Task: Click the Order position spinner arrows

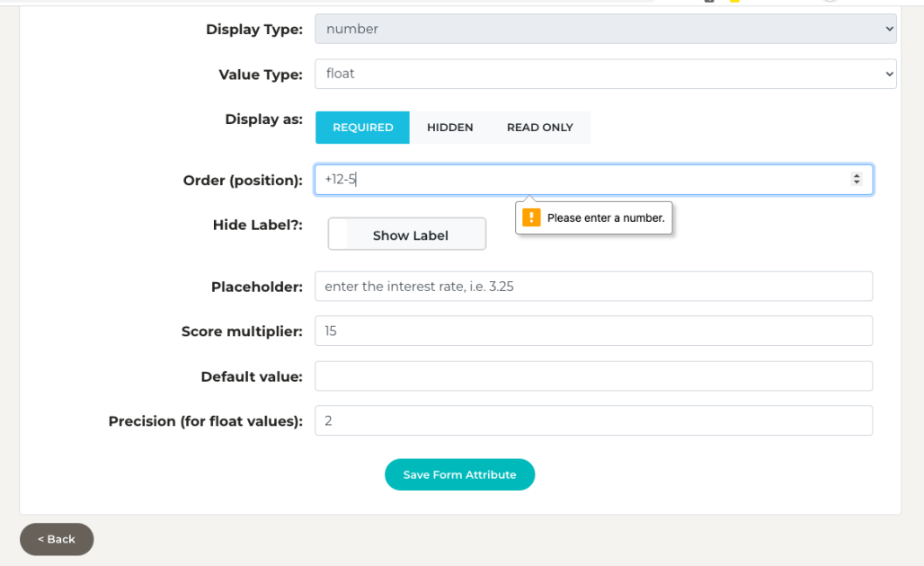Action: point(857,179)
